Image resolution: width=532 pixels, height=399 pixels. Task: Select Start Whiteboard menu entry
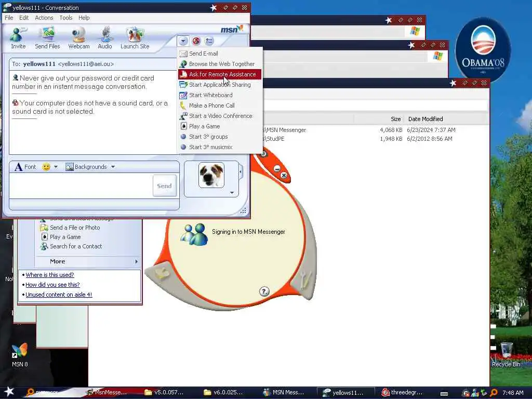click(x=220, y=95)
